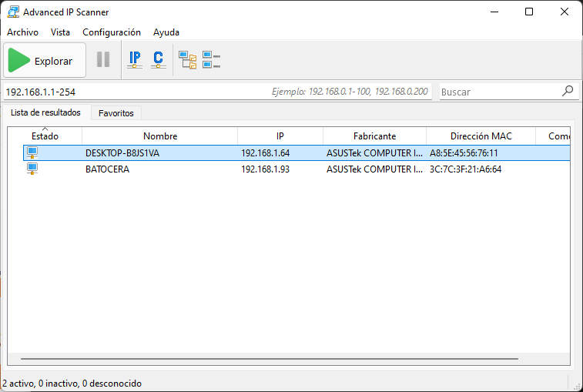This screenshot has width=583, height=392.
Task: Click IP address 192.168.1.93
Action: pyautogui.click(x=265, y=169)
